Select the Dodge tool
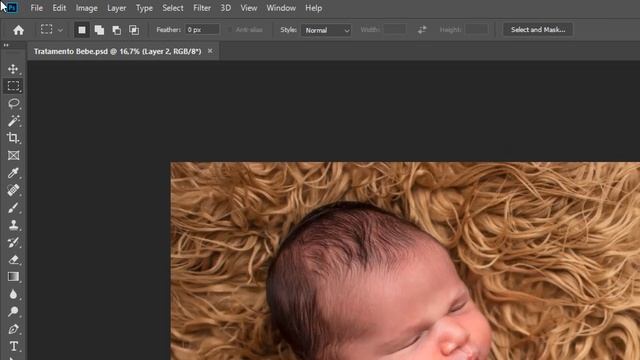The image size is (640, 360). pyautogui.click(x=13, y=311)
